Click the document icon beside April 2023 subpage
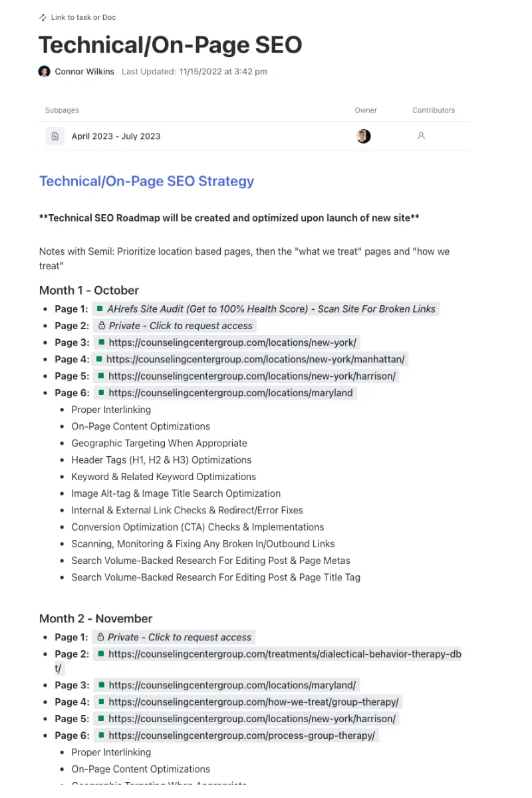The width and height of the screenshot is (532, 798). (x=54, y=136)
